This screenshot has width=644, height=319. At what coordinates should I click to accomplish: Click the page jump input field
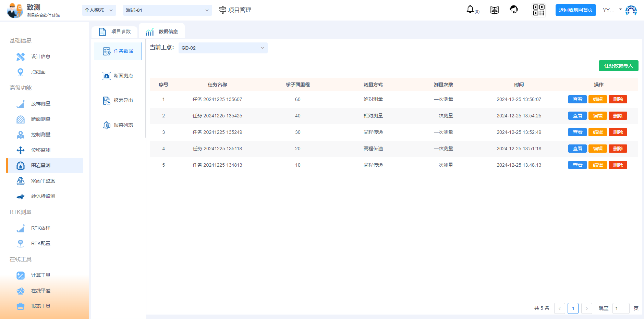pos(620,308)
